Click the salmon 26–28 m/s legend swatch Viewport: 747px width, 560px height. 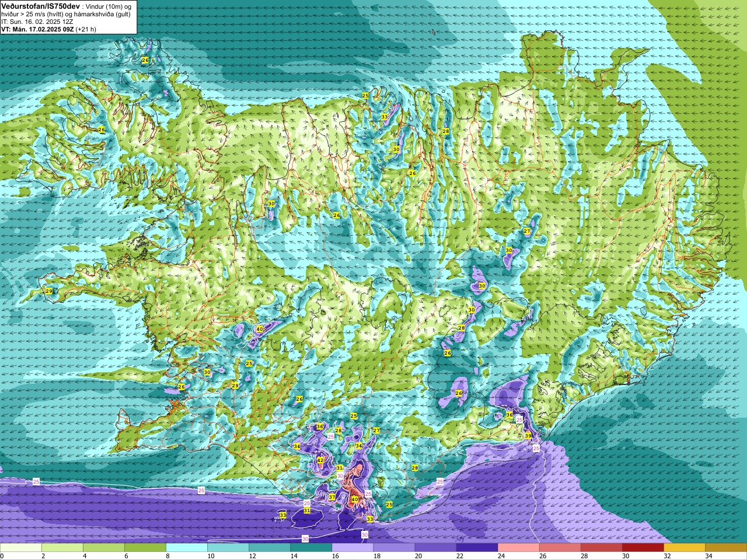[x=560, y=548]
